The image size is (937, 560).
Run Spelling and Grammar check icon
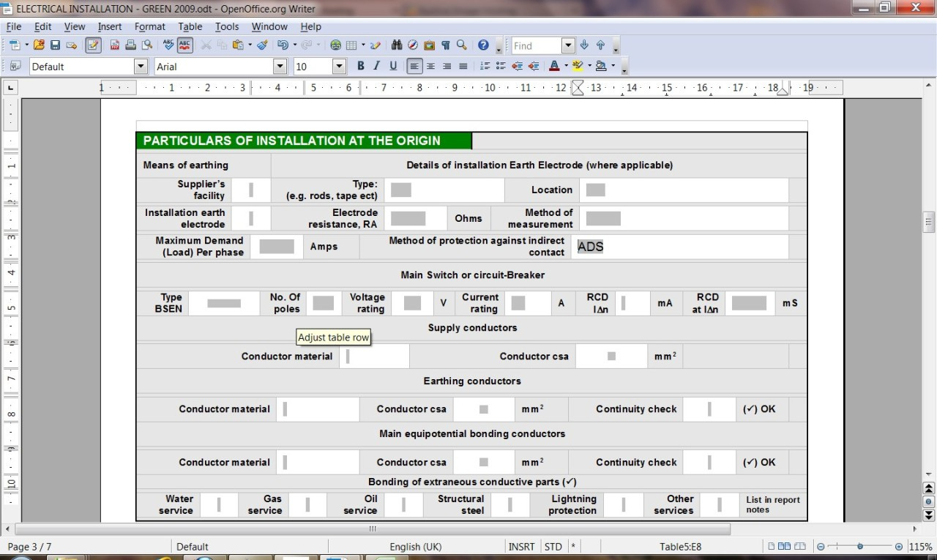168,45
